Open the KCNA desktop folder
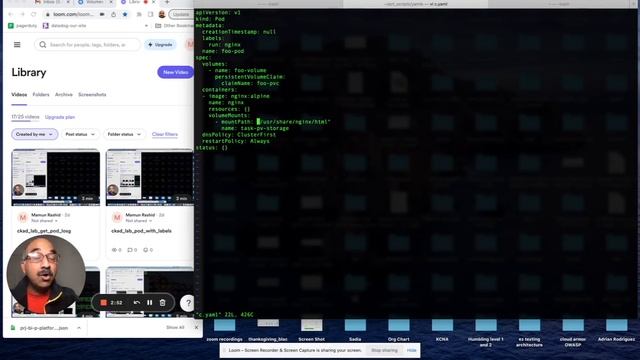This screenshot has width=640, height=360. (x=442, y=329)
